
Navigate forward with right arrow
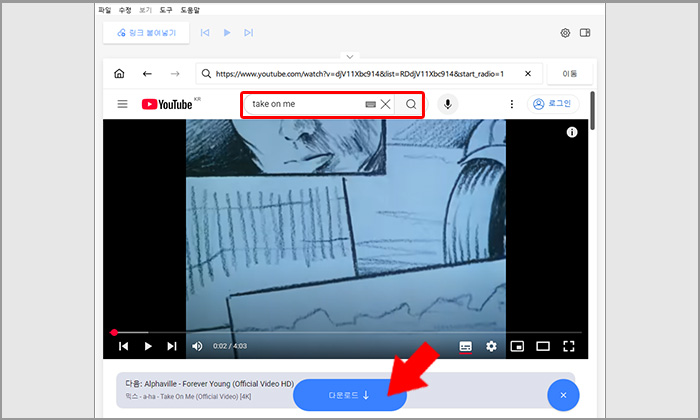175,74
